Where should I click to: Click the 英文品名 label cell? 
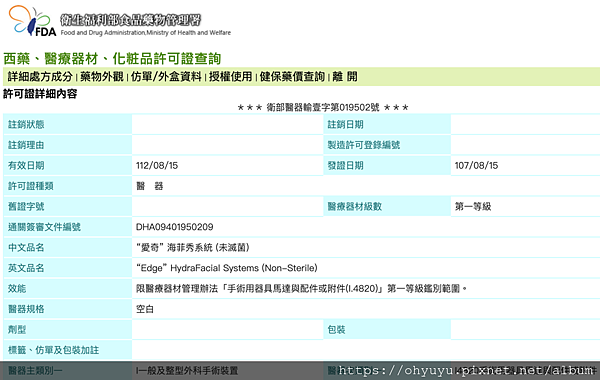(67, 268)
